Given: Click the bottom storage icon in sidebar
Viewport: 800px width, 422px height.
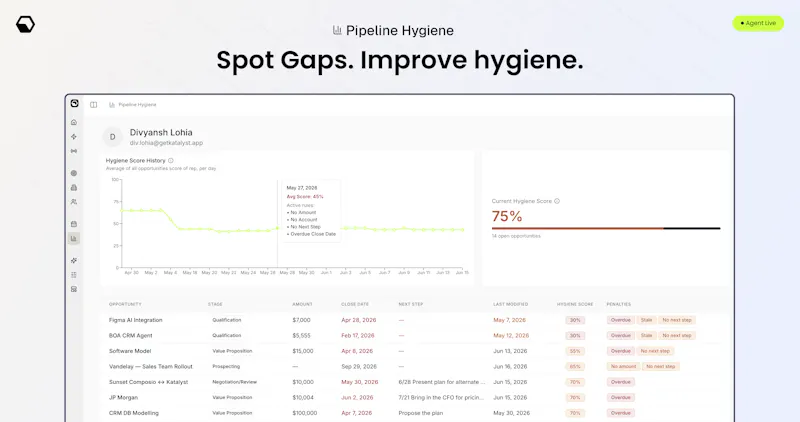Looking at the screenshot, I should pos(74,289).
